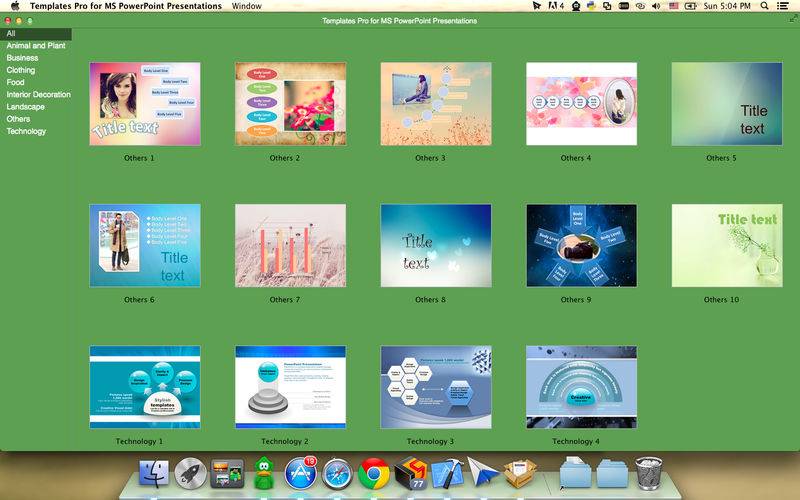Open the Others 10 green template thumbnail

tap(727, 245)
